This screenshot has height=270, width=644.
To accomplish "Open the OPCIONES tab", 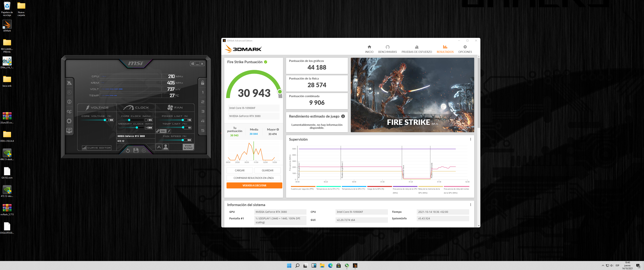I will [x=465, y=49].
